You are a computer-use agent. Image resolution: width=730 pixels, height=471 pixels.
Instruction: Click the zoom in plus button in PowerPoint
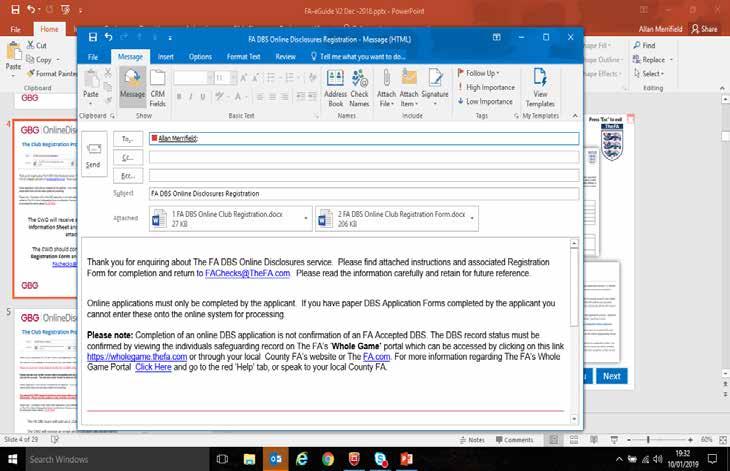pos(690,440)
